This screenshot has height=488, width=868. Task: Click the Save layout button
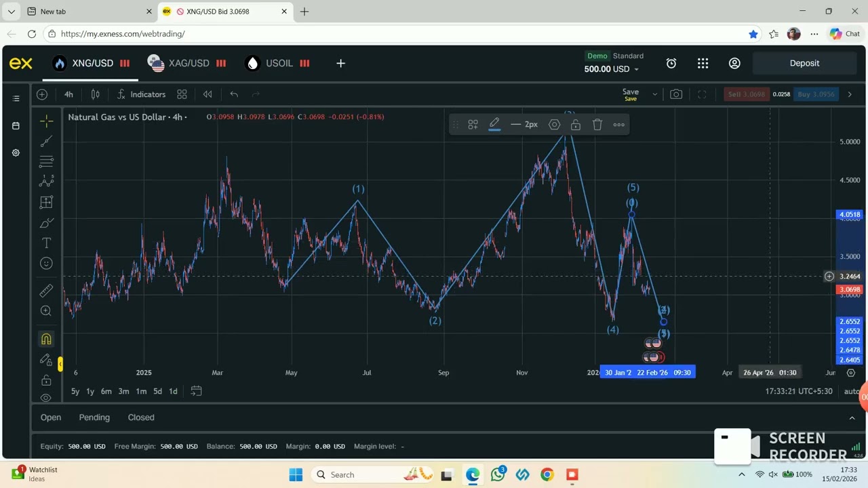click(x=631, y=94)
